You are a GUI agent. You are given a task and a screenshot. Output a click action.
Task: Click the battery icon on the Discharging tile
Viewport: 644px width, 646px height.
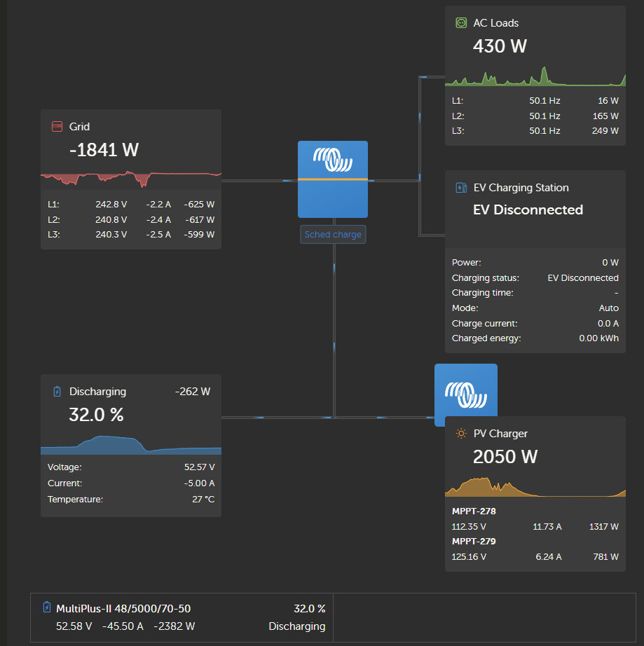point(56,391)
